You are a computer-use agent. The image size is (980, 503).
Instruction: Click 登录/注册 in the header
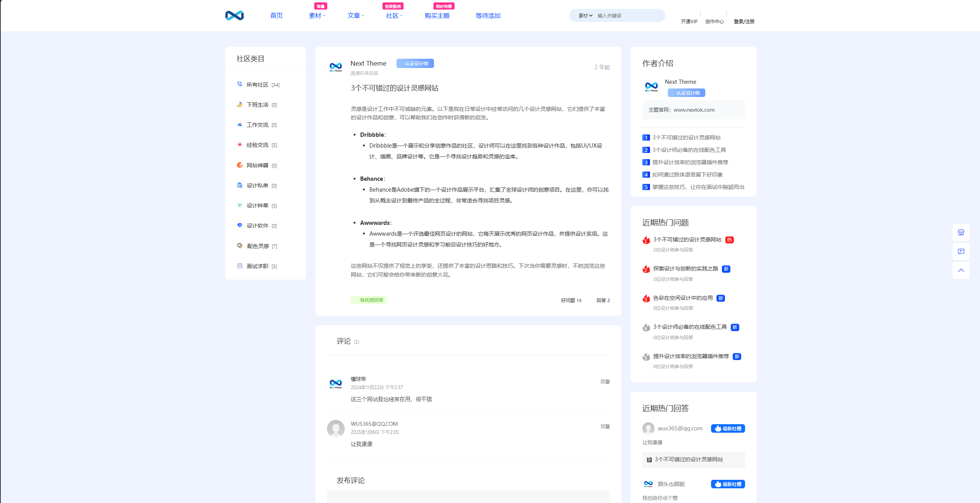coord(744,21)
